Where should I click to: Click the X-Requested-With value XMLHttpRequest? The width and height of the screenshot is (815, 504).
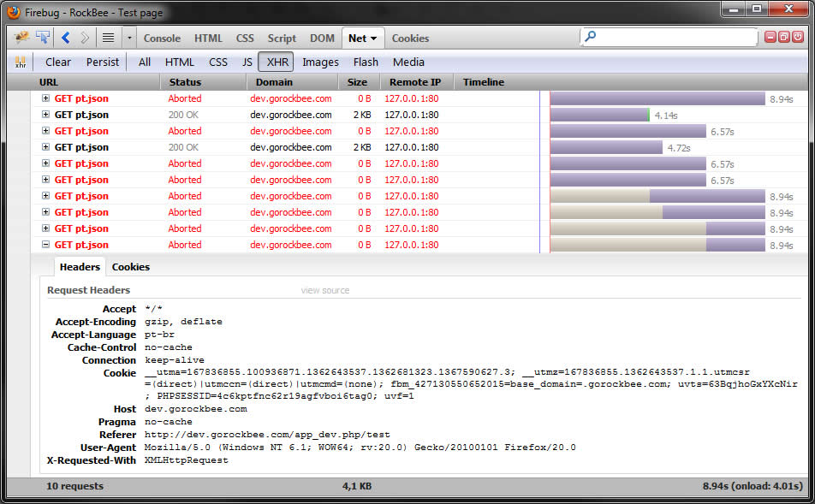coord(186,460)
